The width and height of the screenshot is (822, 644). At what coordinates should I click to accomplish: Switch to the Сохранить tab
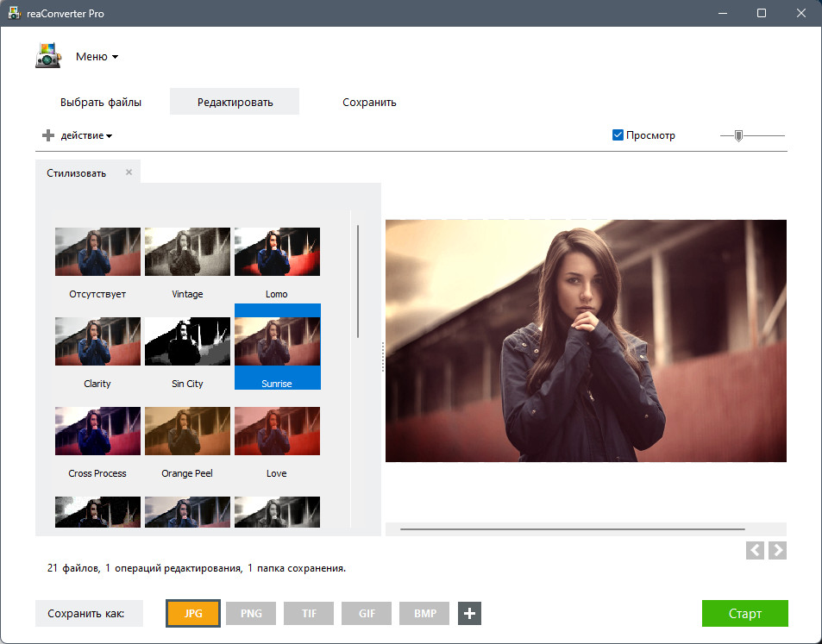369,103
